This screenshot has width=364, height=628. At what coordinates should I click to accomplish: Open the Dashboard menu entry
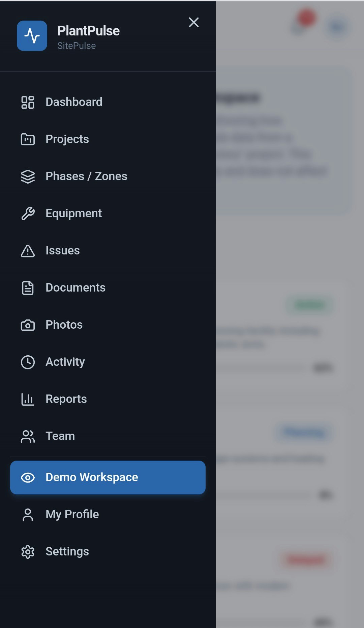click(74, 102)
